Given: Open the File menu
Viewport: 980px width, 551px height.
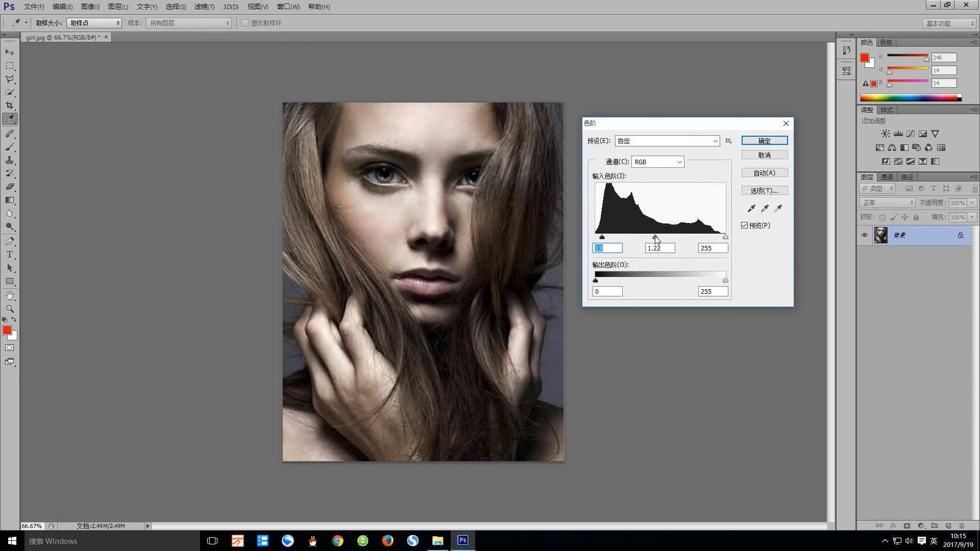Looking at the screenshot, I should coord(34,7).
